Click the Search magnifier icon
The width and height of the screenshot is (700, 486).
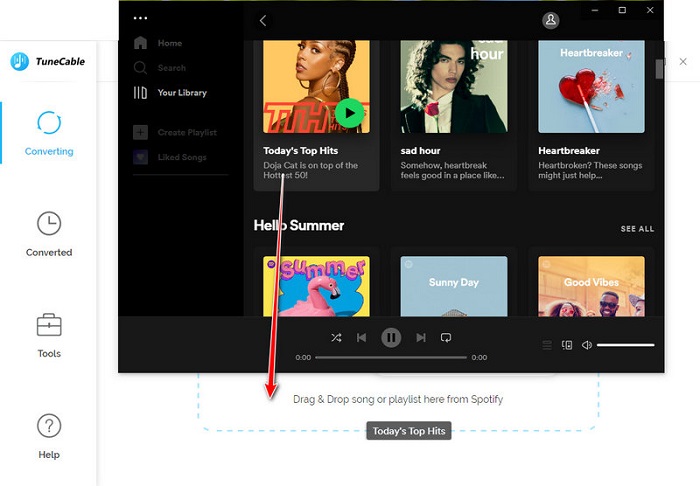click(x=140, y=68)
